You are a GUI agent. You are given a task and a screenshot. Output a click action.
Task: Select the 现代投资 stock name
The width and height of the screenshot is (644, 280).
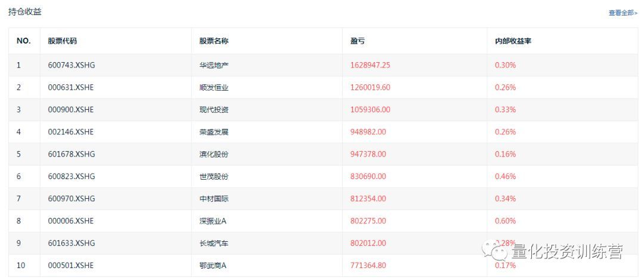(x=214, y=110)
